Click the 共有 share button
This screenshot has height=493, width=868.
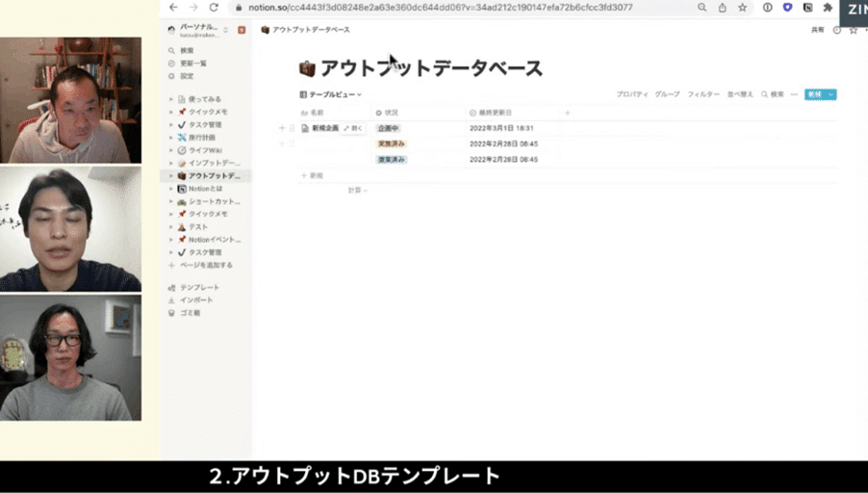tap(817, 30)
